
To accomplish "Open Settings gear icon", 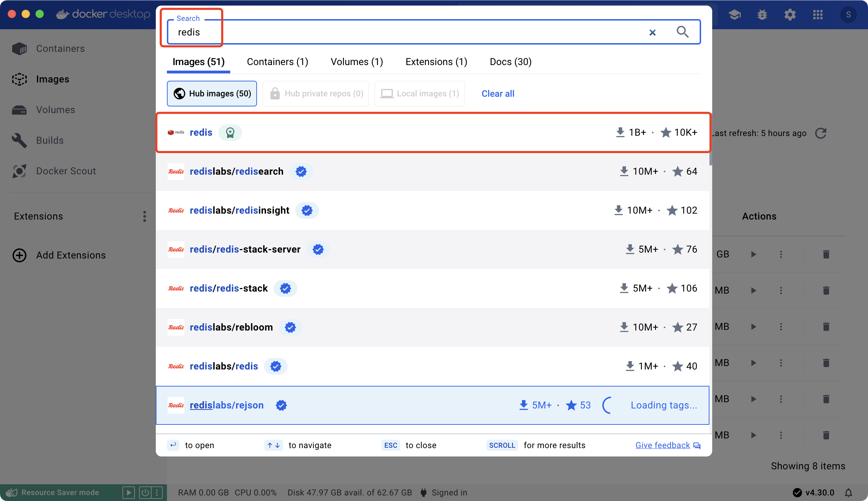I will [790, 15].
